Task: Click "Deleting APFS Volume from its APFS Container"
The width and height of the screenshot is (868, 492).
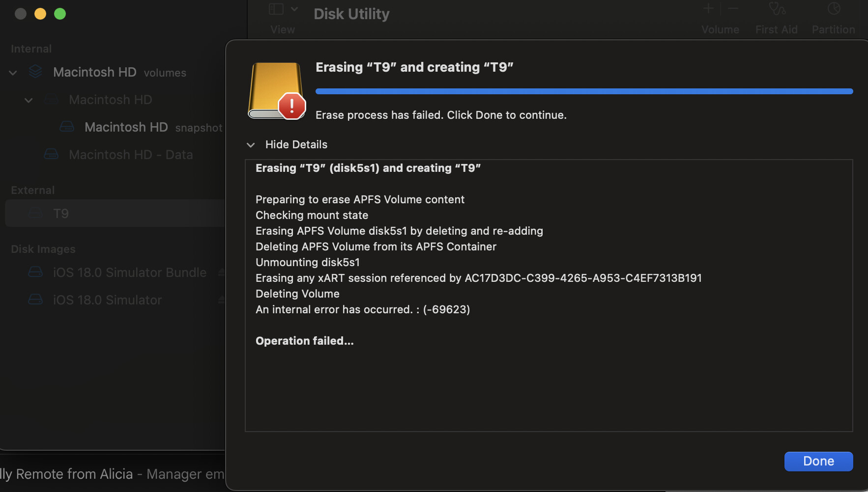Action: click(x=376, y=246)
